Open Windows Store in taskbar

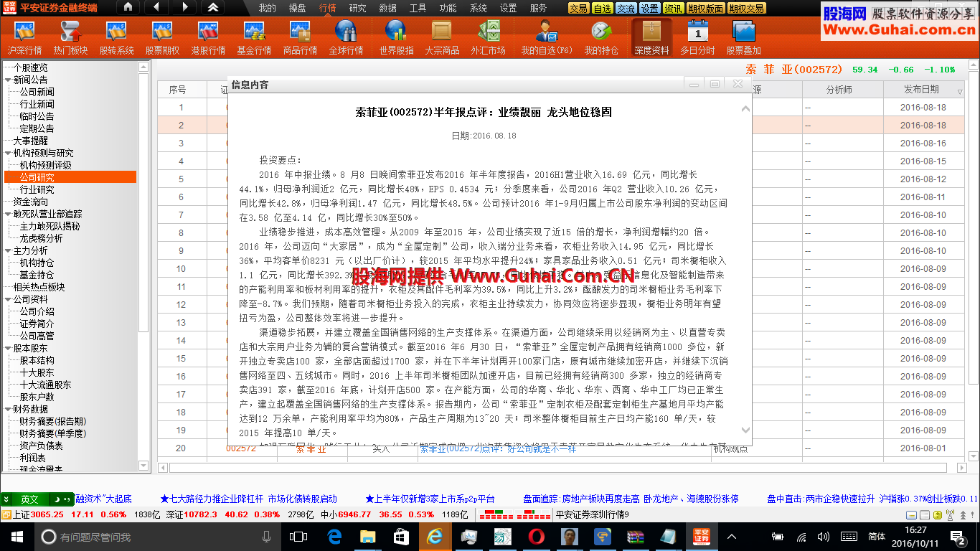(x=401, y=536)
